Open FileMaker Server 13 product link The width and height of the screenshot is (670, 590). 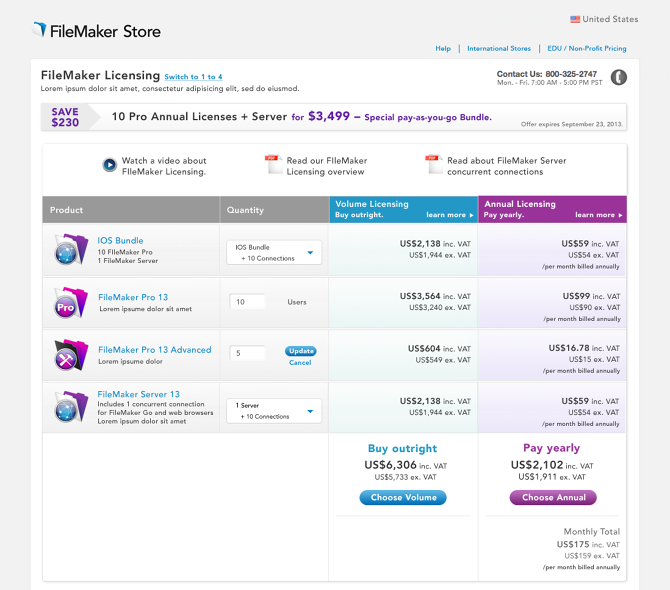click(138, 394)
